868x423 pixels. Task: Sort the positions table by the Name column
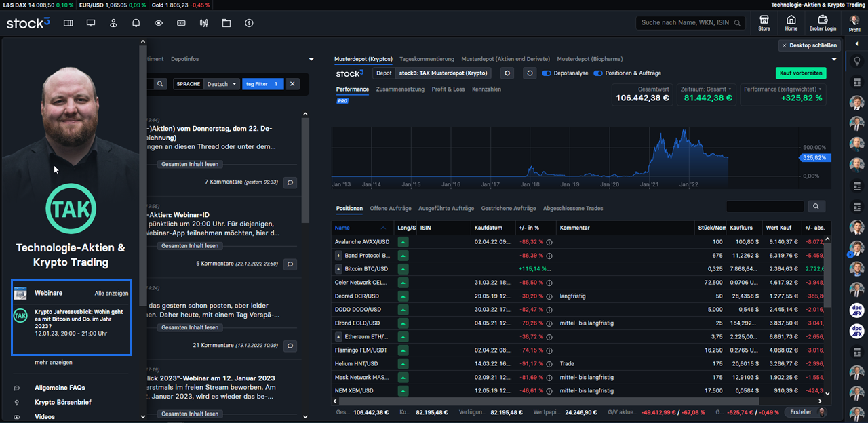[x=361, y=228]
